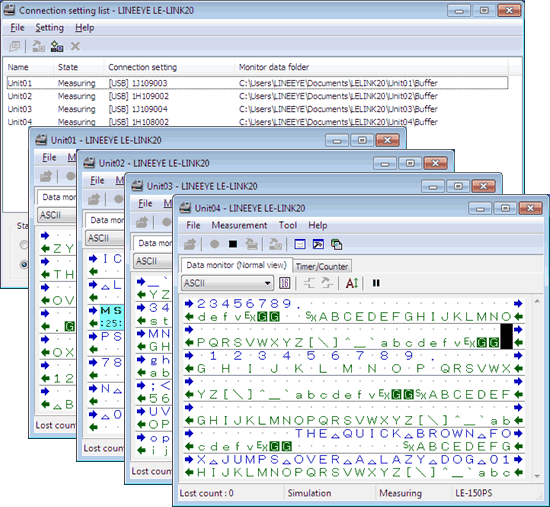Screen dimensions: 550x507
Task: Switch to the Timer/Counter tab
Action: pos(322,266)
